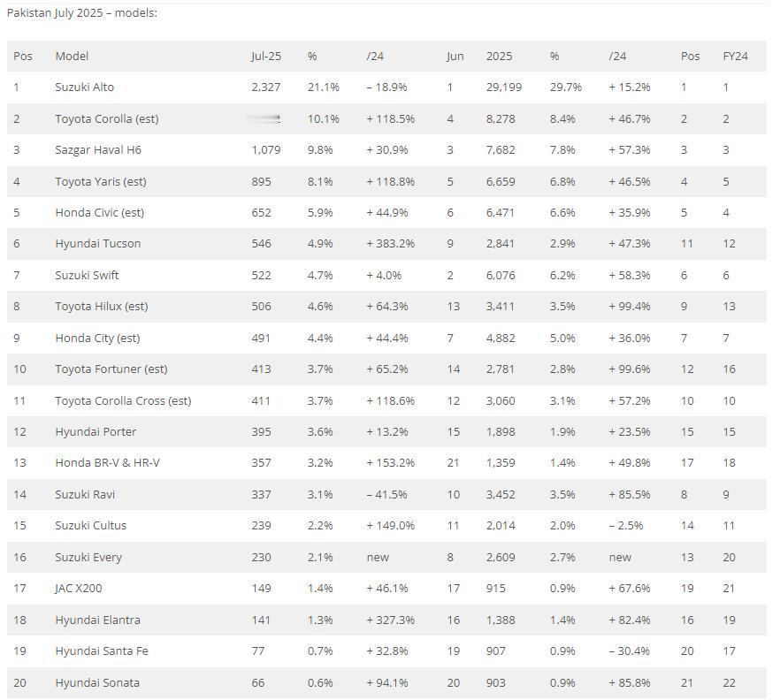Click the Toyota Corolla (est) row

click(x=386, y=118)
